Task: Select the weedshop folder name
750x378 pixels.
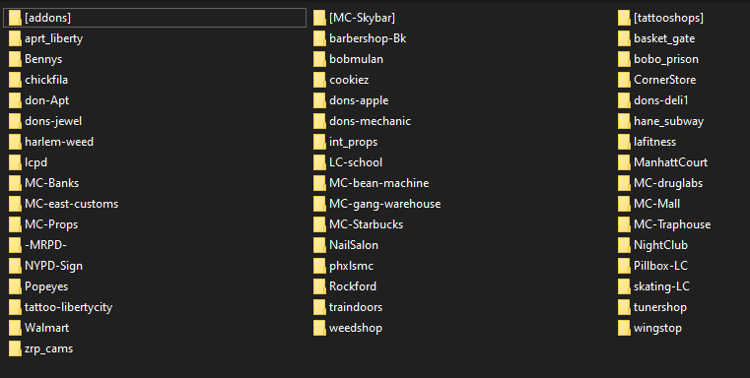Action: 355,328
